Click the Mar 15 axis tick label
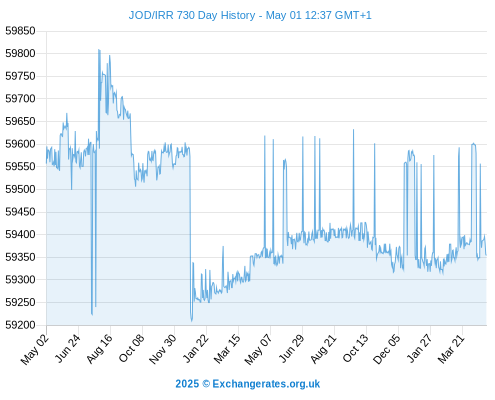Viewport: 495px width, 400px height. (x=227, y=349)
